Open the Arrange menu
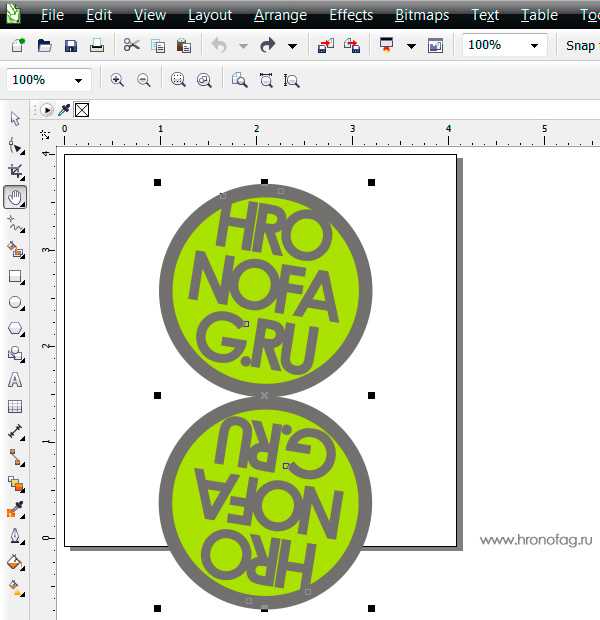Viewport: 600px width, 620px height. pos(280,15)
